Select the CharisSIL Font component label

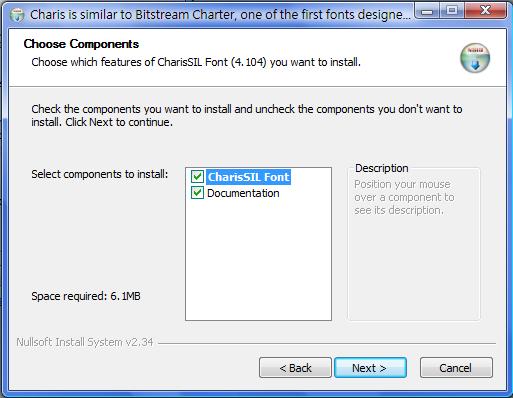[248, 177]
